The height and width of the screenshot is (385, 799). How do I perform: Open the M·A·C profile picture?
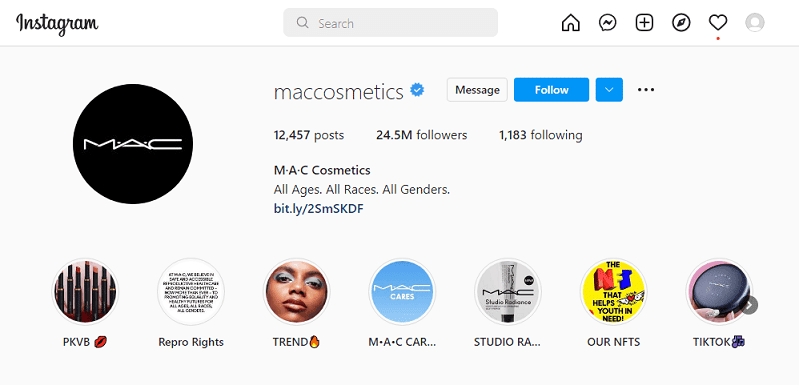133,144
